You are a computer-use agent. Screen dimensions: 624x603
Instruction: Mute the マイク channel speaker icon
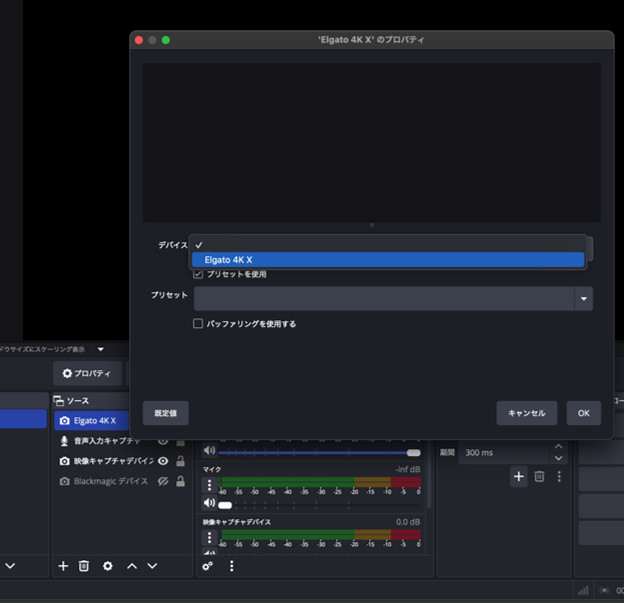209,503
